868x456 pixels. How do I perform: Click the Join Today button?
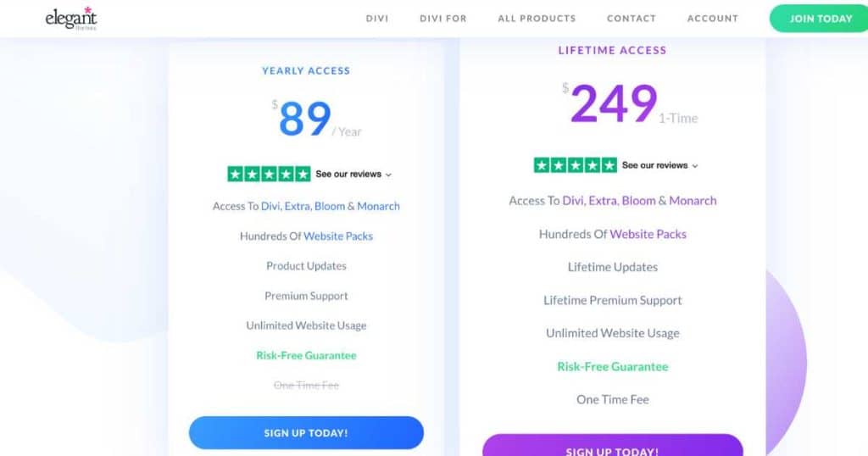820,19
